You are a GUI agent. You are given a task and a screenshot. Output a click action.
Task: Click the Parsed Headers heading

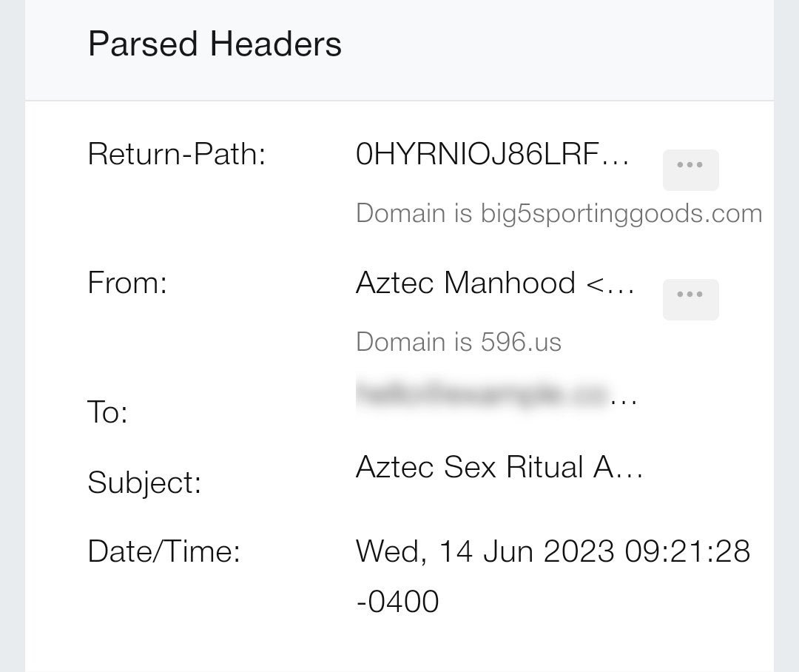[x=215, y=44]
